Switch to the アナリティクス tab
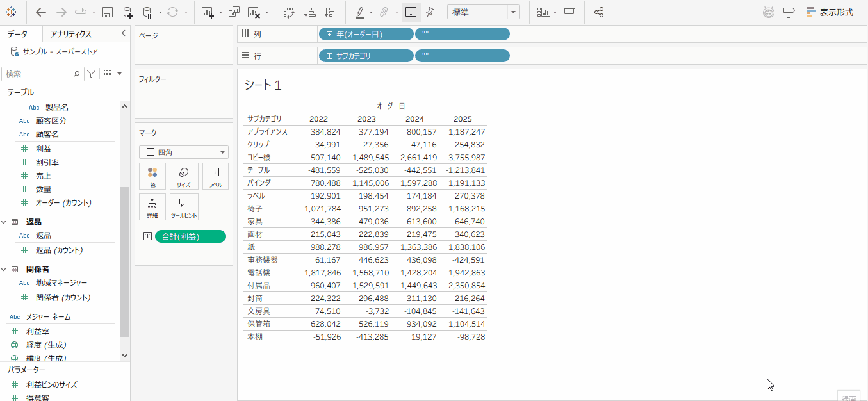Viewport: 868px width, 401px height. click(x=70, y=34)
